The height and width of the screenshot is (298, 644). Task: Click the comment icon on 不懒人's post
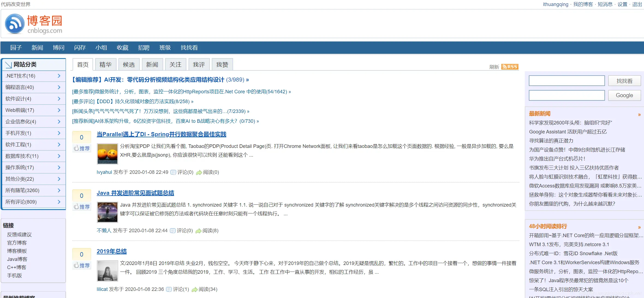click(173, 231)
